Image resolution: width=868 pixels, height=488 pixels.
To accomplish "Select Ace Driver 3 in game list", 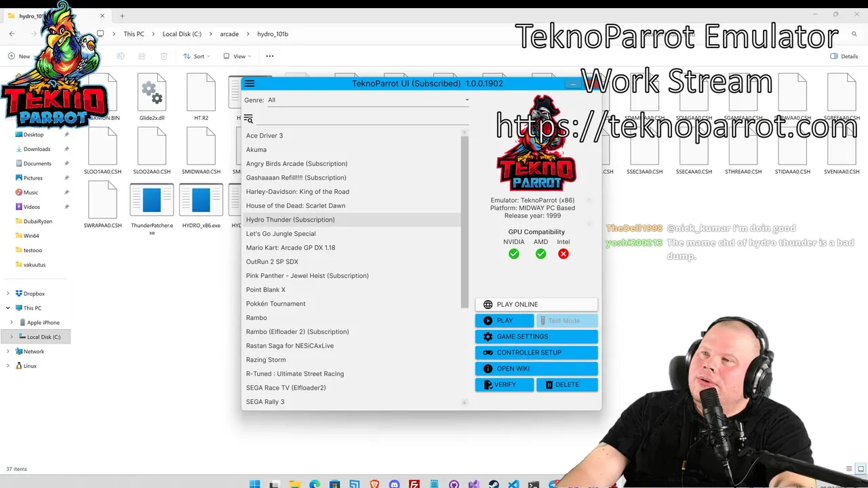I will tap(351, 136).
